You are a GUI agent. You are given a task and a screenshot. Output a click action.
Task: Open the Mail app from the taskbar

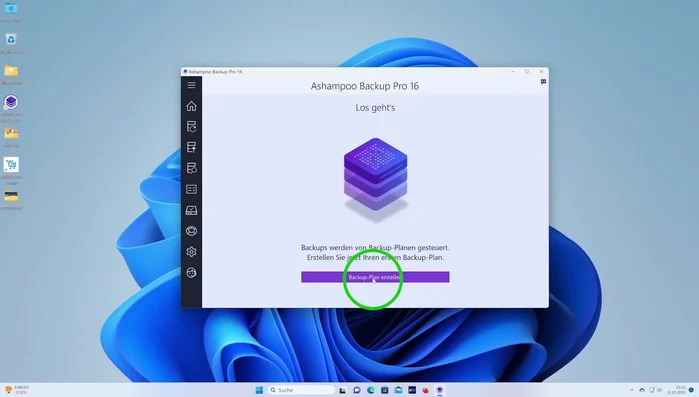coord(398,390)
